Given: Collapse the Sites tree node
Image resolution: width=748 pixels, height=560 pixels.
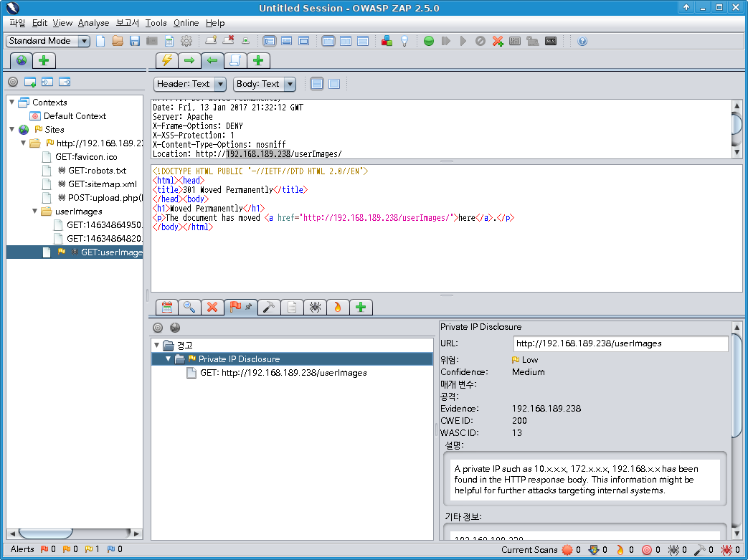Looking at the screenshot, I should coord(12,129).
